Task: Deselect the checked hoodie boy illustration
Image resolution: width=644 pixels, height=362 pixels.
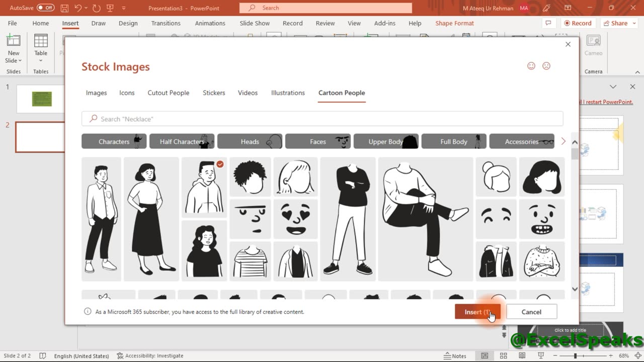Action: click(x=204, y=188)
